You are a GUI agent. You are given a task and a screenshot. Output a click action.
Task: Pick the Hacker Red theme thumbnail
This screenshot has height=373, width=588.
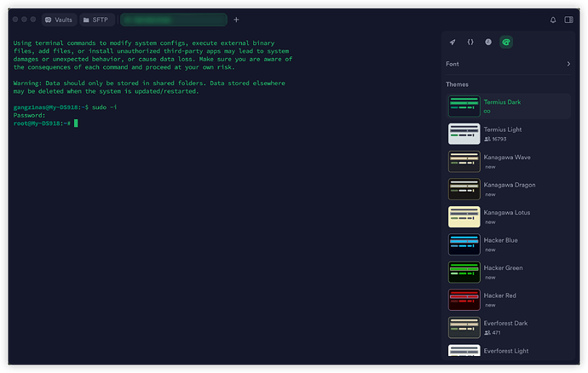pyautogui.click(x=464, y=300)
